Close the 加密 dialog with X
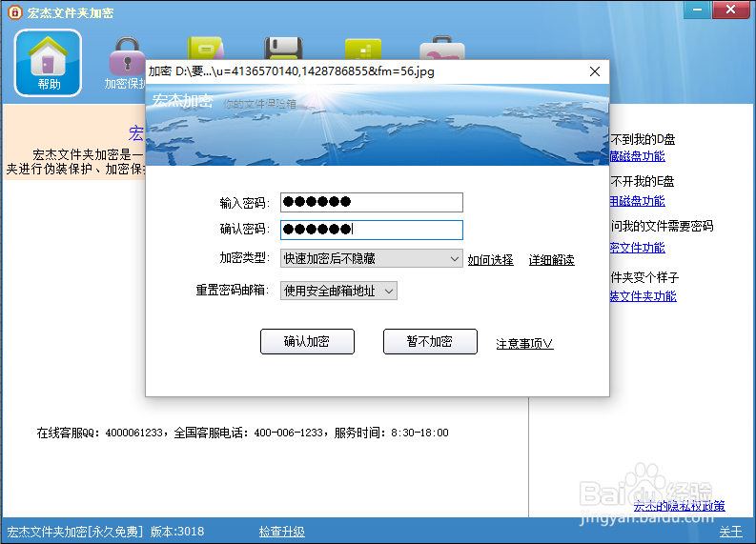 [595, 71]
